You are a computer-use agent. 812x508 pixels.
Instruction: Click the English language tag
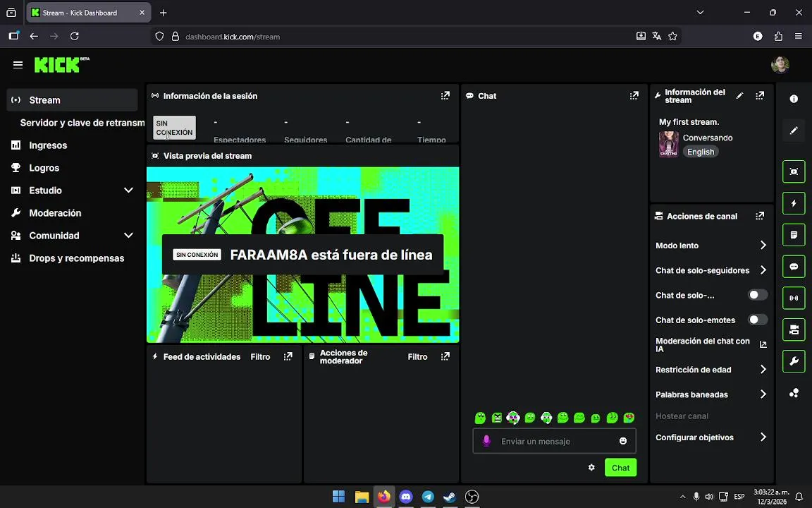point(701,152)
